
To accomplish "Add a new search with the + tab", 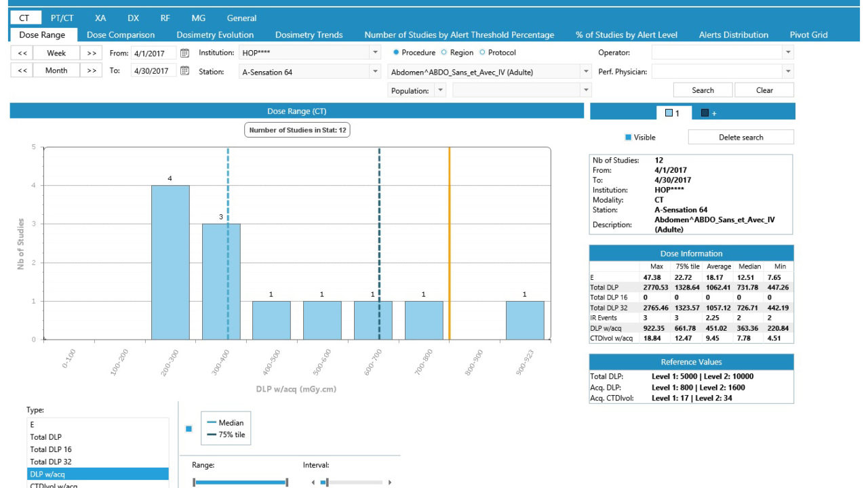I will point(709,113).
